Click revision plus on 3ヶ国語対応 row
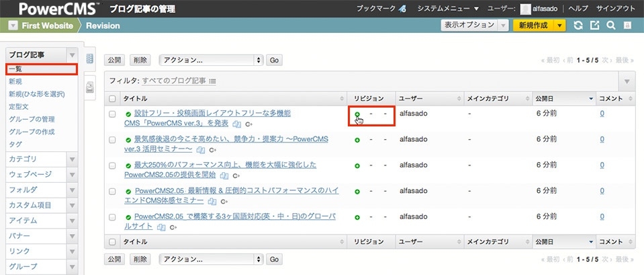 click(357, 217)
